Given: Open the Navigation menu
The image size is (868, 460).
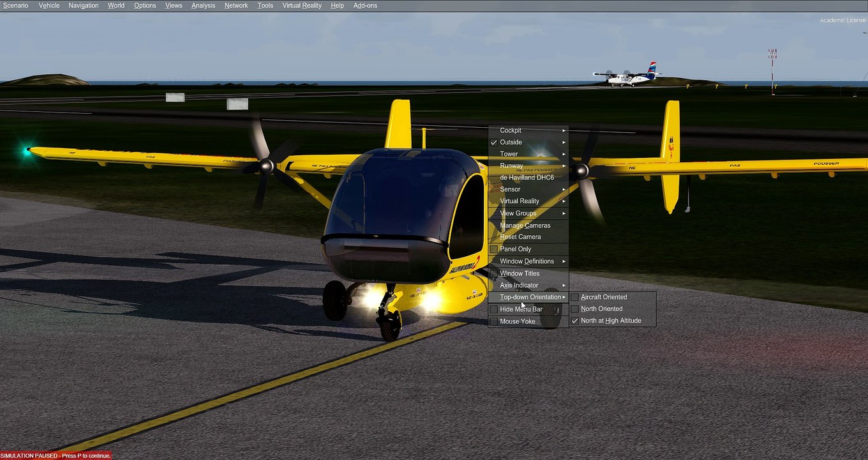Looking at the screenshot, I should click(84, 5).
